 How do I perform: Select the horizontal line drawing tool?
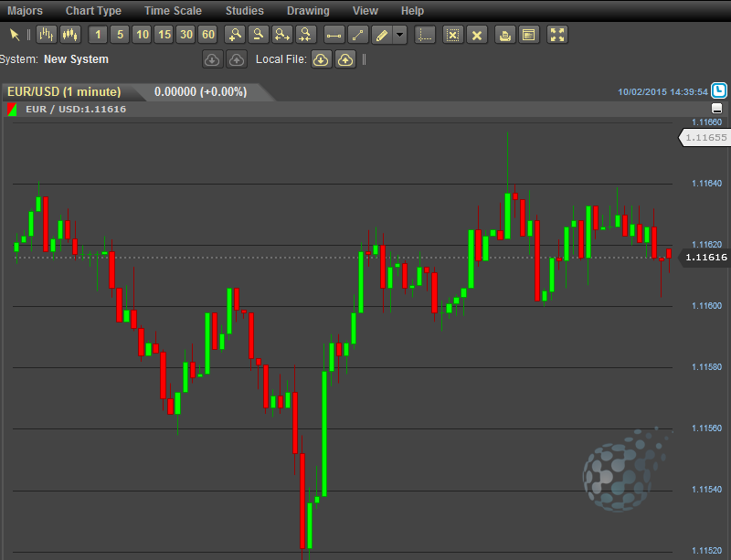tap(334, 35)
